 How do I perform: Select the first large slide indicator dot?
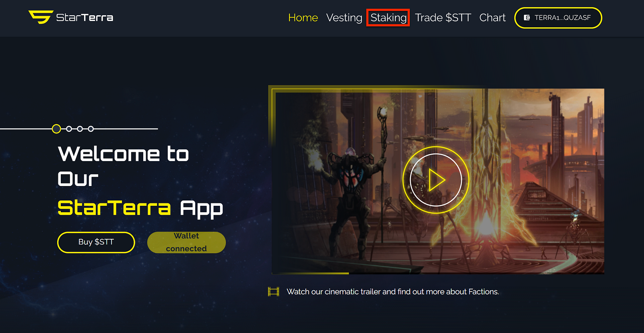click(56, 129)
